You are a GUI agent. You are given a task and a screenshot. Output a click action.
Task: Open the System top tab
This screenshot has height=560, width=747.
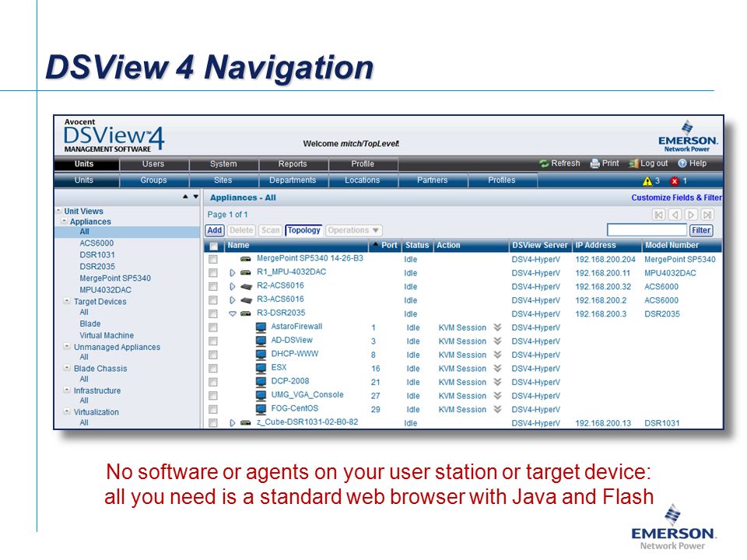223,164
